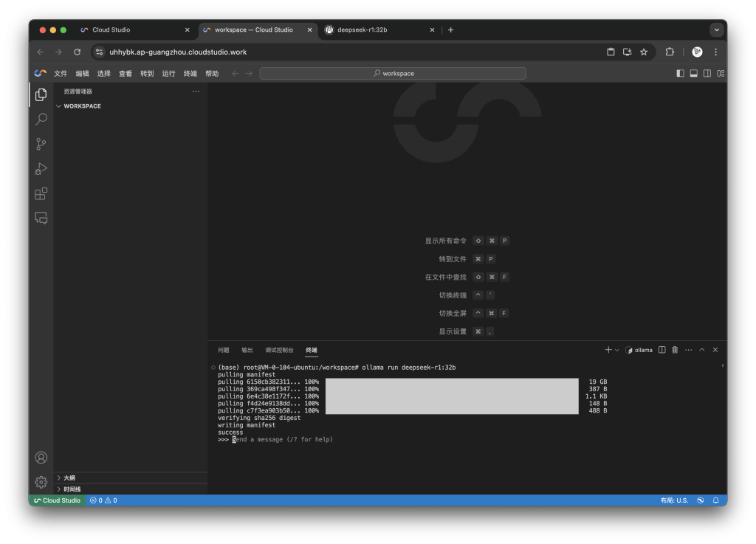
Task: Open the browser three-dot menu
Action: (715, 52)
